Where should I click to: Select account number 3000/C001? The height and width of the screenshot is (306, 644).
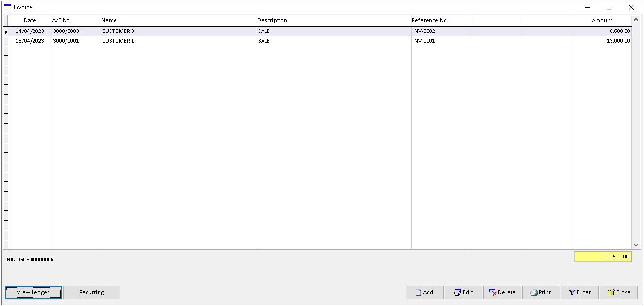77,41
